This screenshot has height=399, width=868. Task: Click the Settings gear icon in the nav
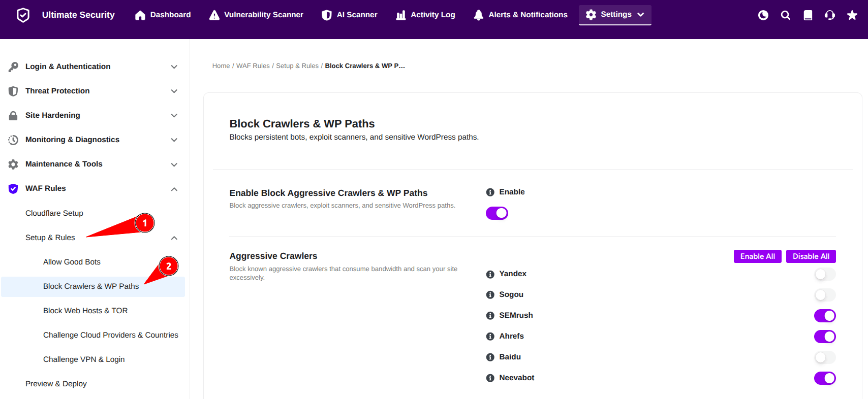pos(591,15)
